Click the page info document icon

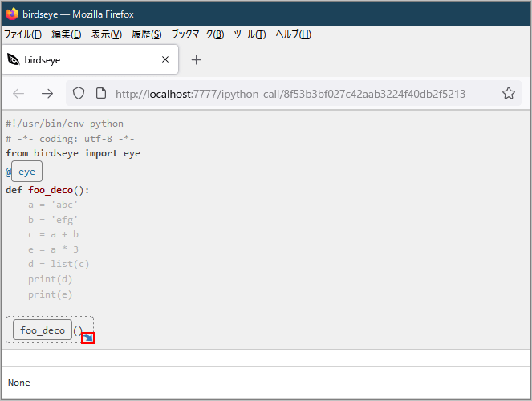click(101, 93)
